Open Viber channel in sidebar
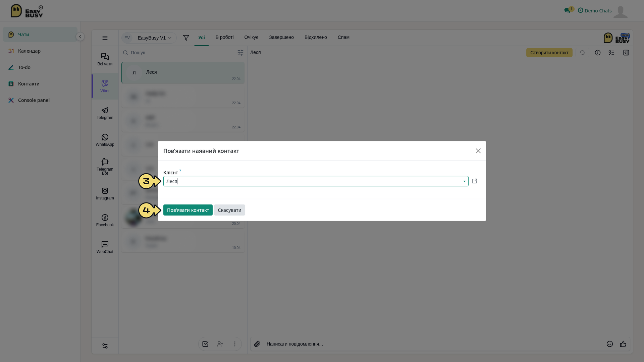This screenshot has height=362, width=644. pyautogui.click(x=105, y=86)
